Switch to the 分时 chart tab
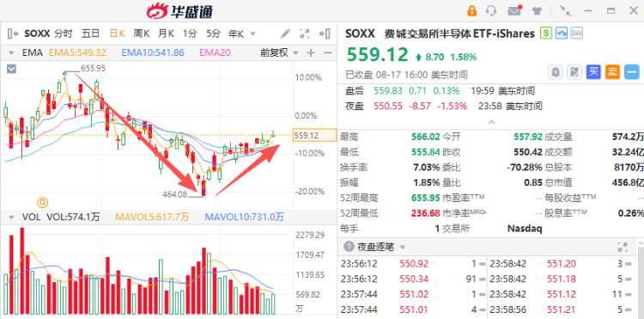 63,34
